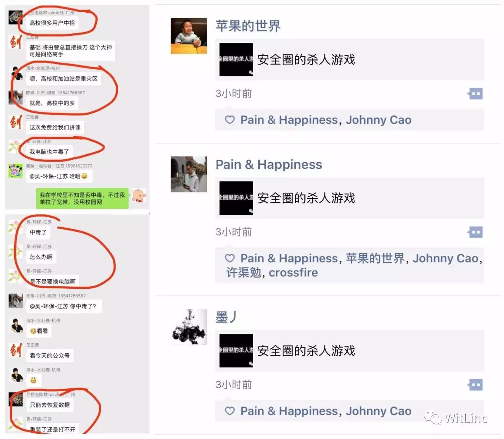
Task: Open comment menu on 苹果的世界's post
Action: click(475, 94)
